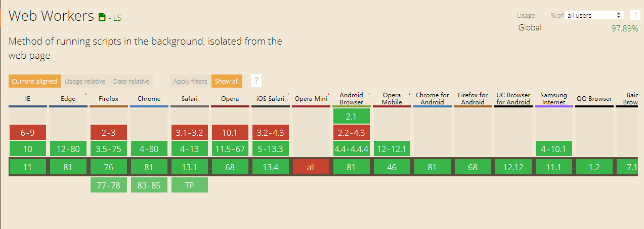Click the Safari TP version cell
The image size is (644, 229).
click(190, 185)
